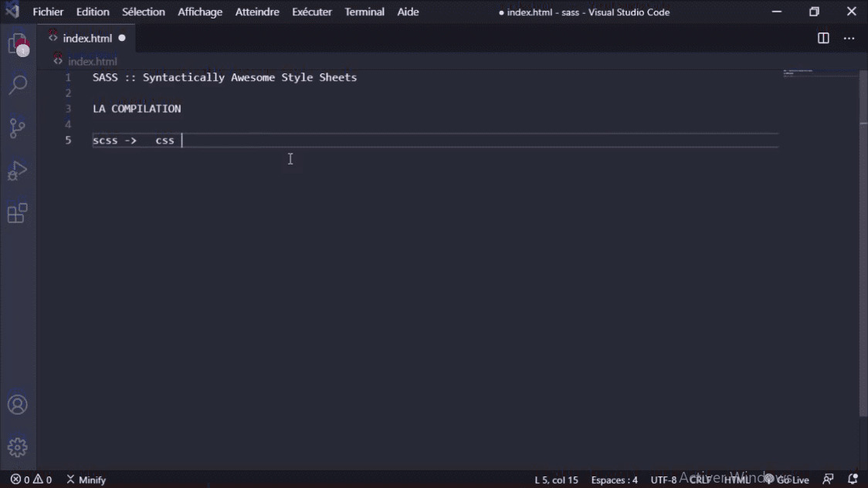Open the Terminal menu

(364, 12)
